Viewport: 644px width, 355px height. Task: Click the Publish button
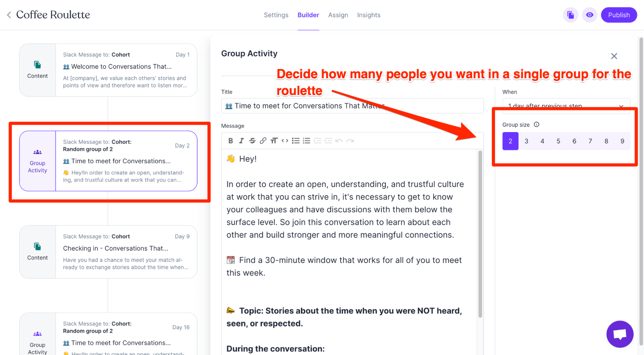tap(619, 15)
